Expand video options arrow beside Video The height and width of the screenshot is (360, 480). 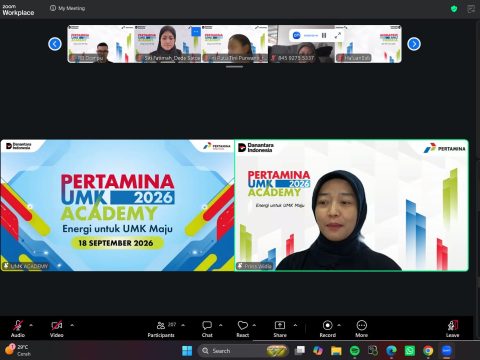[72, 325]
